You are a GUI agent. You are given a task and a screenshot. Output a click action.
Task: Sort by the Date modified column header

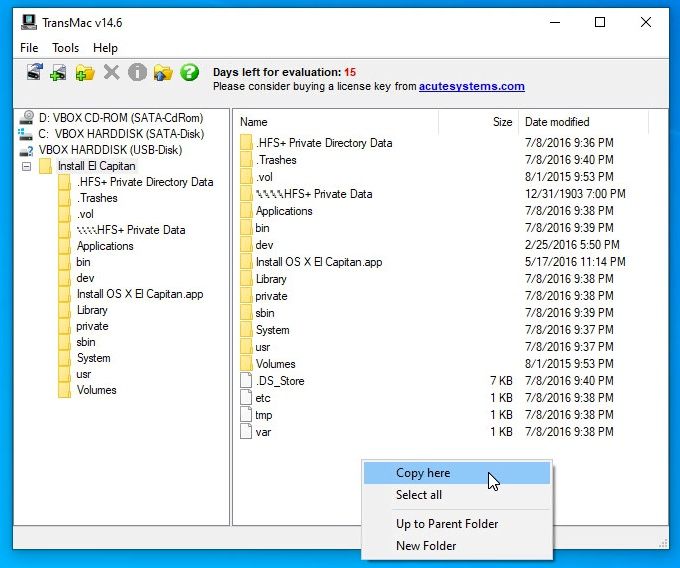557,122
